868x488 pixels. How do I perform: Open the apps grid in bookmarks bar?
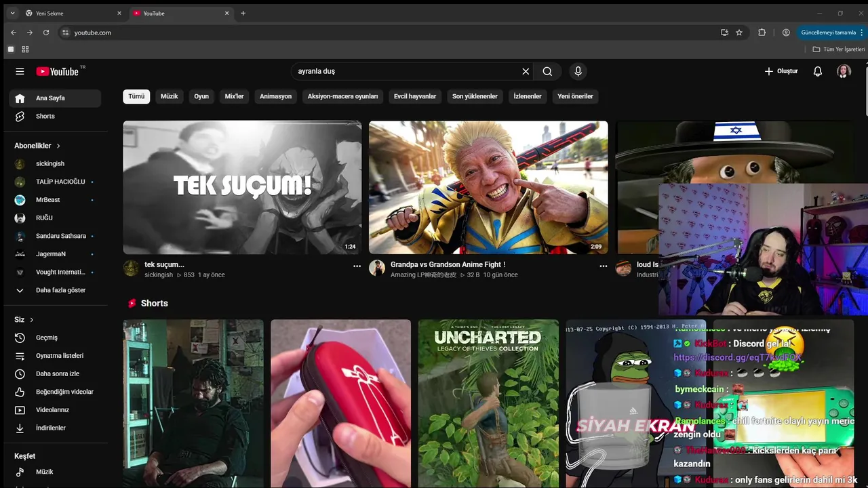pos(25,49)
